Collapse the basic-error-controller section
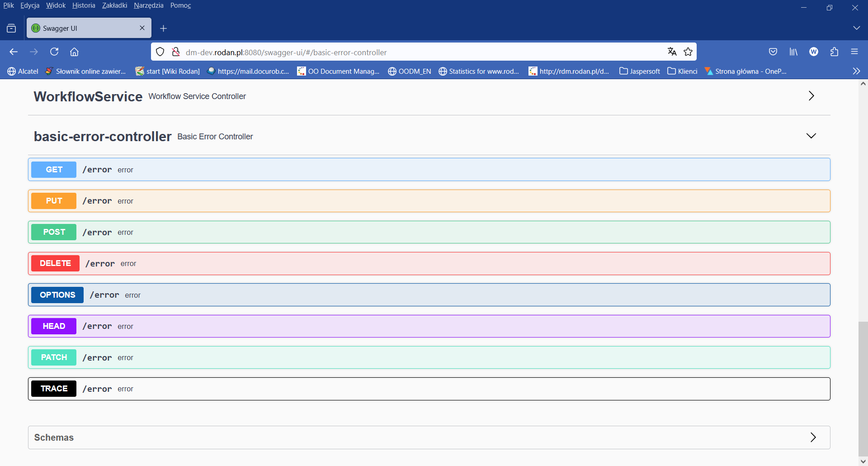868x466 pixels. pos(811,135)
